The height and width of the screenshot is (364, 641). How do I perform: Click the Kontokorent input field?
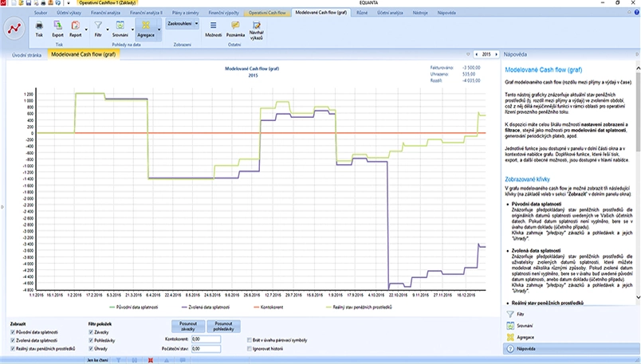(x=206, y=339)
